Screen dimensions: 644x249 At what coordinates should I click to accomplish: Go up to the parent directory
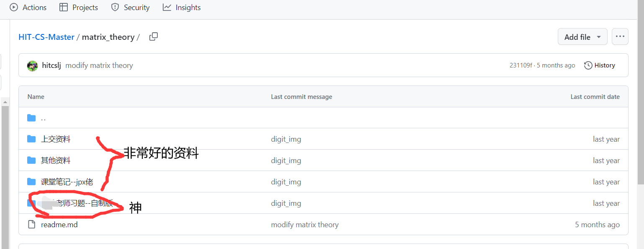(x=43, y=118)
